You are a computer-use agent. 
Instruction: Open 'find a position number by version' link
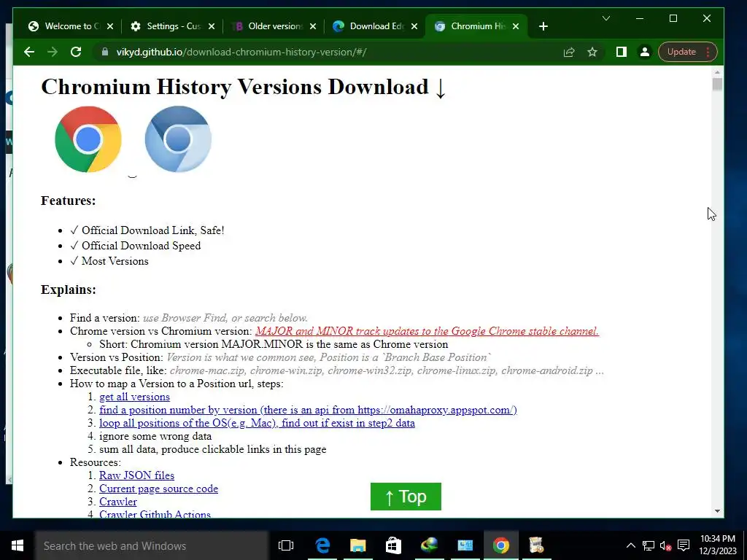[x=308, y=410]
